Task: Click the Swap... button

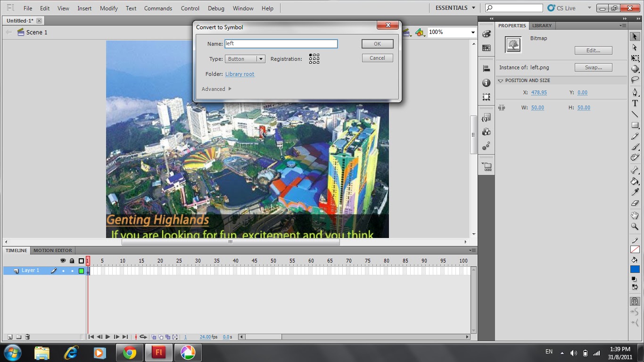Action: click(594, 67)
